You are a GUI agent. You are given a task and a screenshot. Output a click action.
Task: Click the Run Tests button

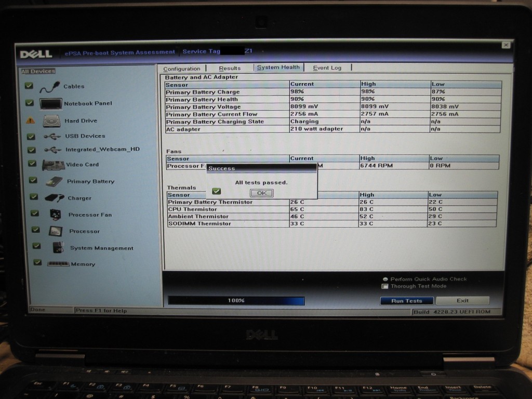(x=406, y=301)
